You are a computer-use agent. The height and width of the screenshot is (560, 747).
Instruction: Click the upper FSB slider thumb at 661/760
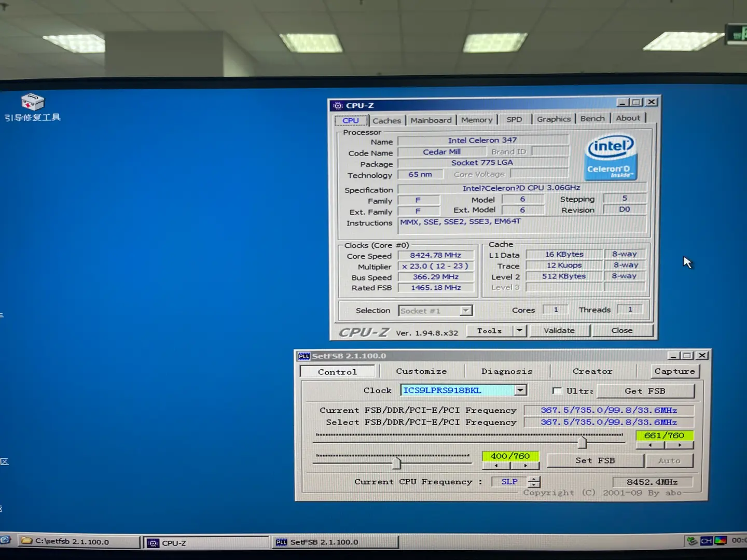point(582,442)
